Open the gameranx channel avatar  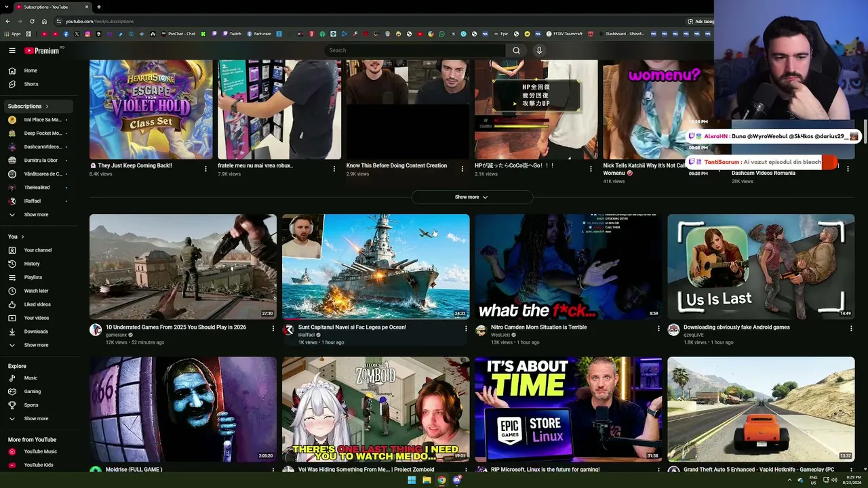coord(96,330)
